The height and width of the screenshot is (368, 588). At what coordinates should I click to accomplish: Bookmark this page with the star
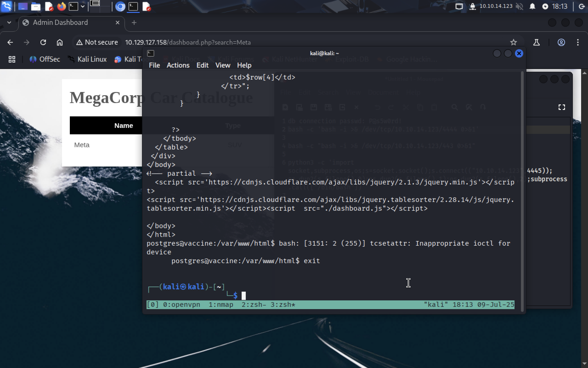click(513, 42)
